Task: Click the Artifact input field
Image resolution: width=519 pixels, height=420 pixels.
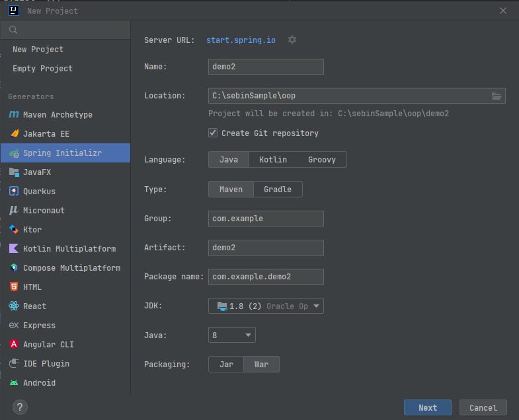Action: tap(266, 248)
